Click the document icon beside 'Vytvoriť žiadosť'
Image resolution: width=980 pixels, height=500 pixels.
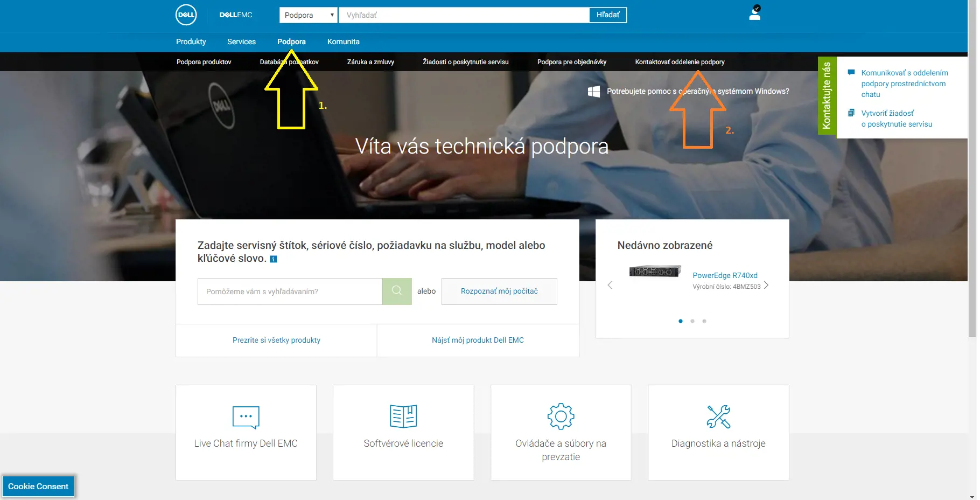(851, 113)
